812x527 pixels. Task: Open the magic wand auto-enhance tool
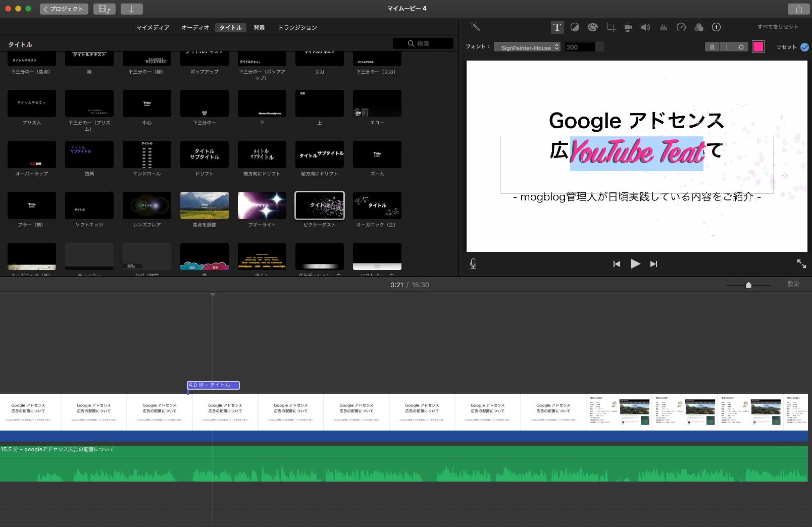coord(475,27)
